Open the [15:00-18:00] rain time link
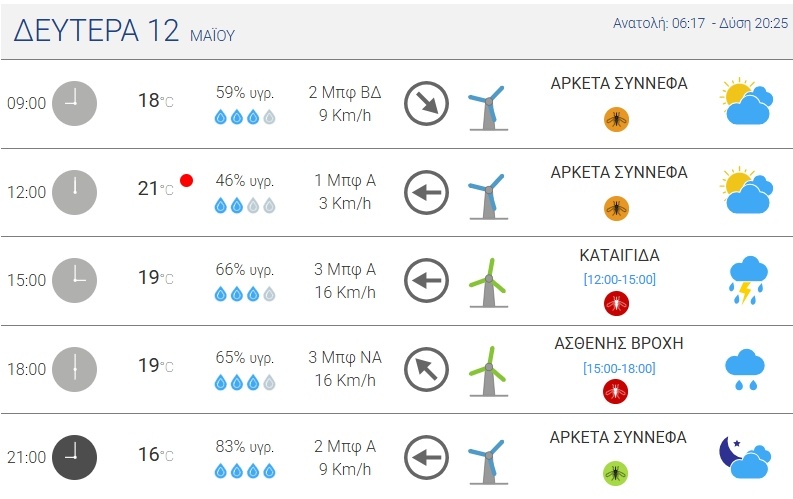The width and height of the screenshot is (793, 499). pyautogui.click(x=619, y=368)
